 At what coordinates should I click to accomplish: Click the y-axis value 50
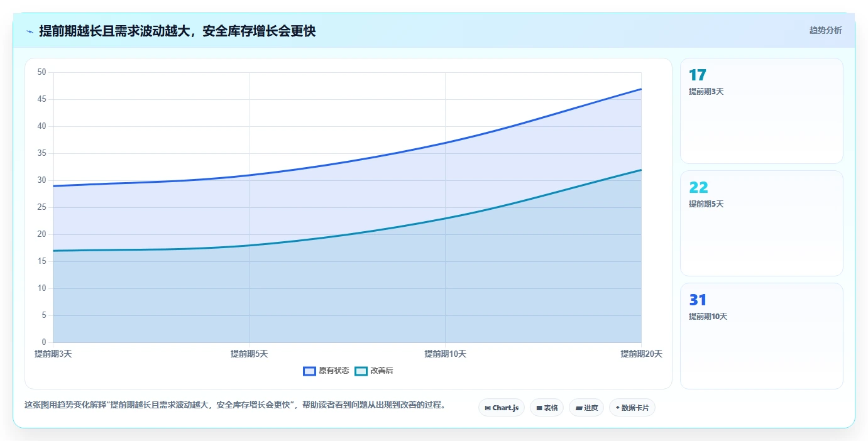click(x=42, y=72)
